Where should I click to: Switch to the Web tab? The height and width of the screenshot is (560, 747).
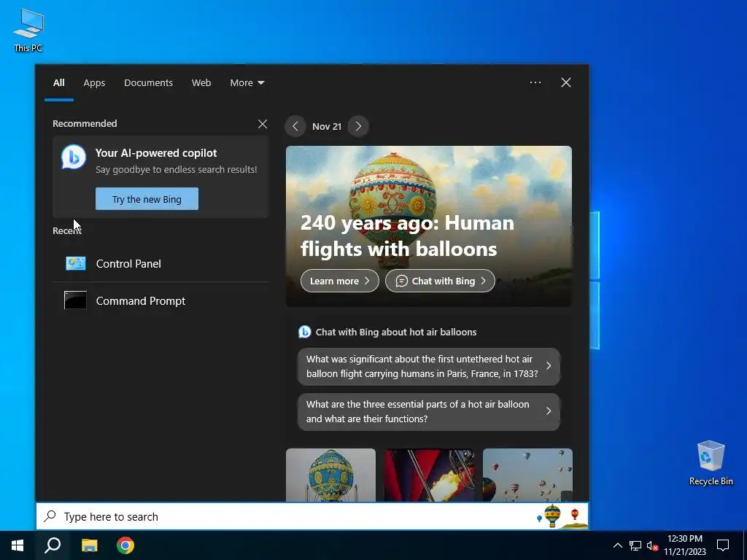pyautogui.click(x=201, y=82)
